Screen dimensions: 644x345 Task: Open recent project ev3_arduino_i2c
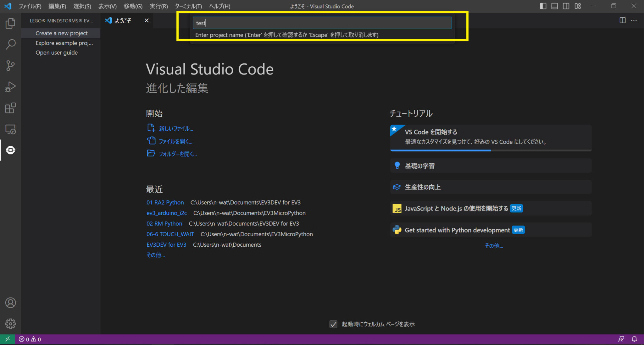[167, 213]
